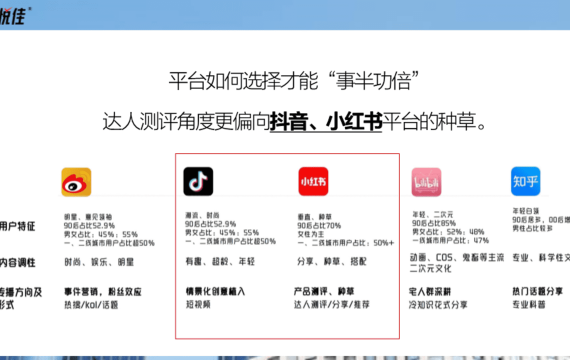
Task: Click the Weibo eye logo icon
Action: (x=76, y=182)
